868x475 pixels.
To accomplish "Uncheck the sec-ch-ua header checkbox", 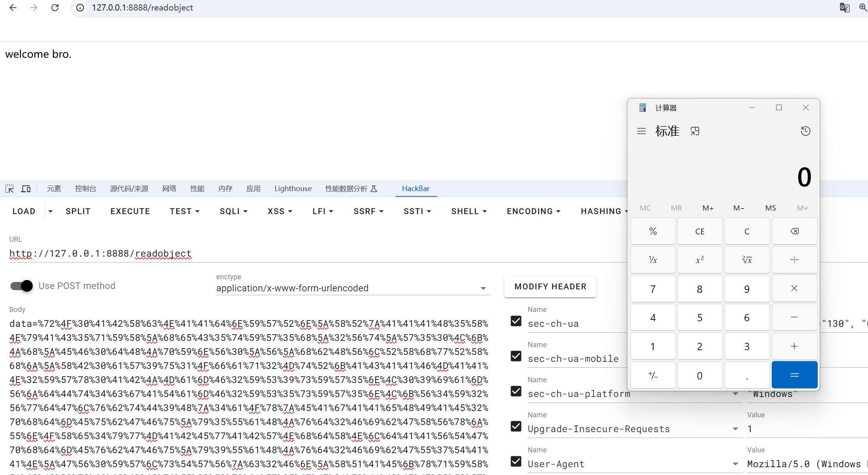I will click(516, 321).
